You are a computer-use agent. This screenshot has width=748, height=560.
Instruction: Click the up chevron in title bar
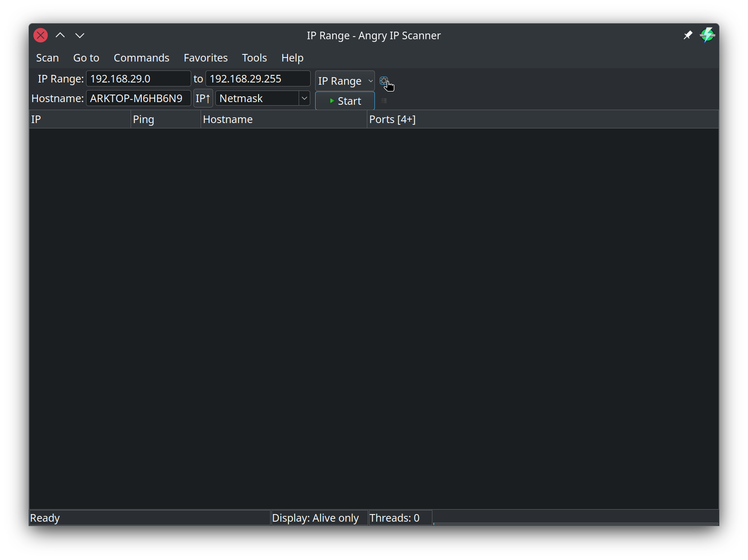pyautogui.click(x=60, y=35)
